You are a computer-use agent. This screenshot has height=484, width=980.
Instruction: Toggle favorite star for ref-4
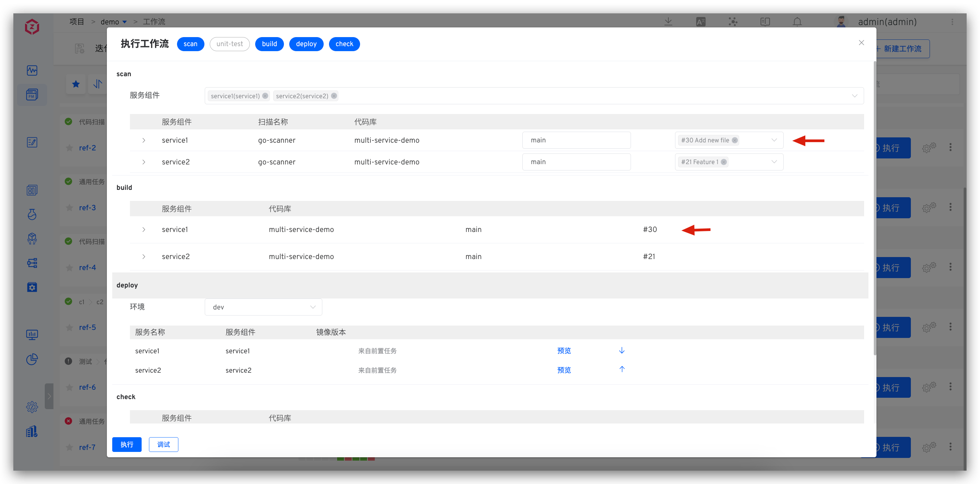pos(69,267)
